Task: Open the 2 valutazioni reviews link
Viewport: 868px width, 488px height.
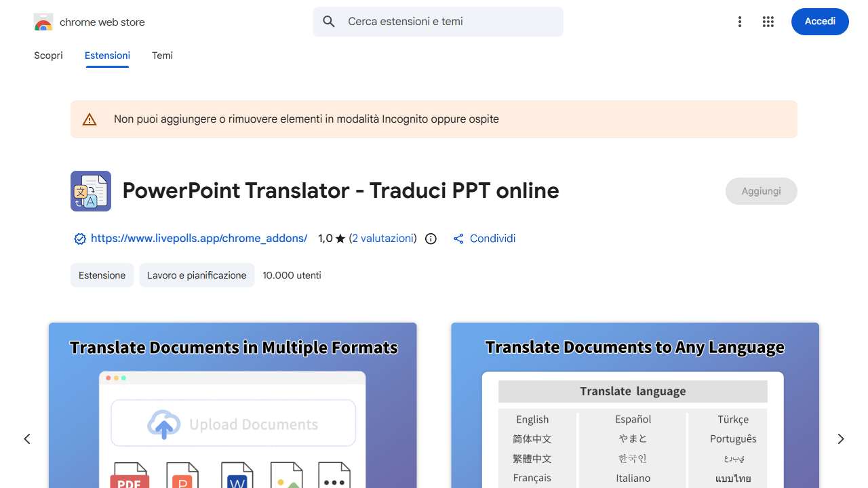Action: [382, 238]
